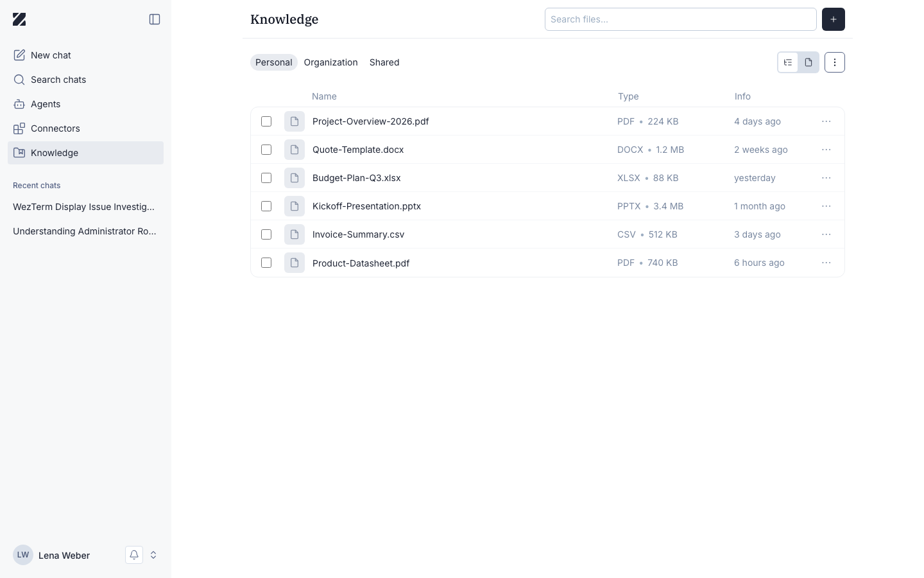This screenshot has width=924, height=578.
Task: Focus the Search files input field
Action: (x=681, y=19)
